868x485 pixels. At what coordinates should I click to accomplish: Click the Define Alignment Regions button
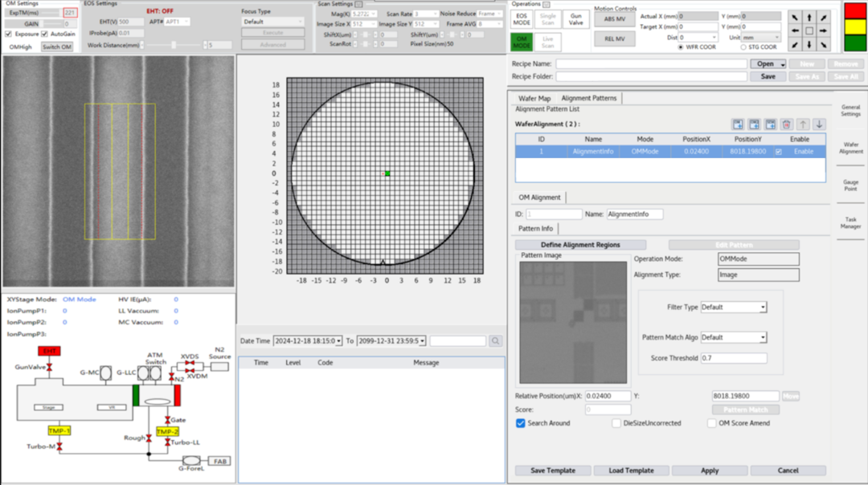580,245
